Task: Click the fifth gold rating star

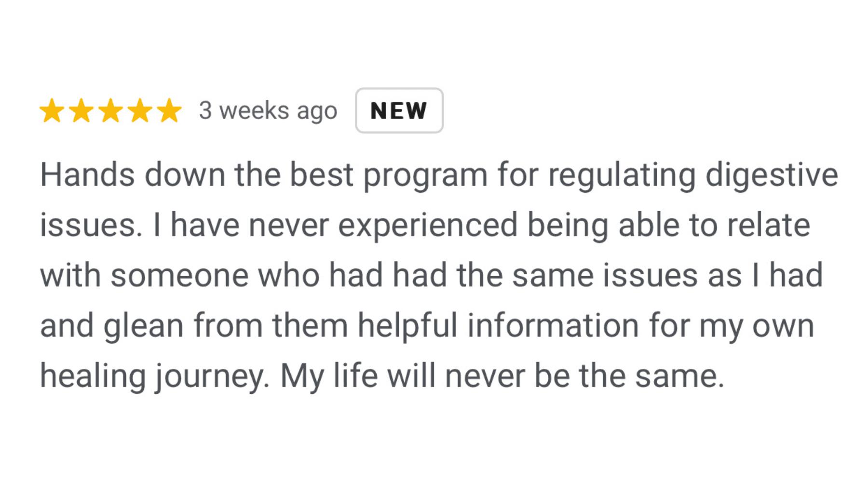Action: (169, 110)
